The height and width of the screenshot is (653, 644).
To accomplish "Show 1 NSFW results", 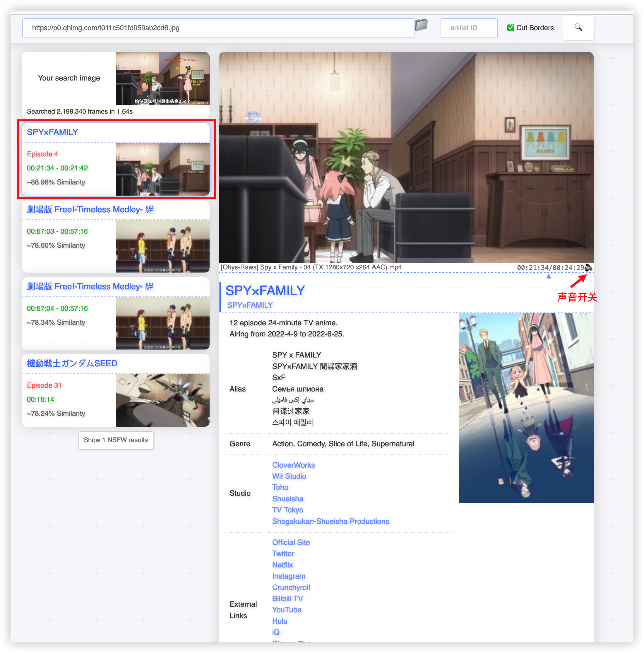I will point(116,440).
